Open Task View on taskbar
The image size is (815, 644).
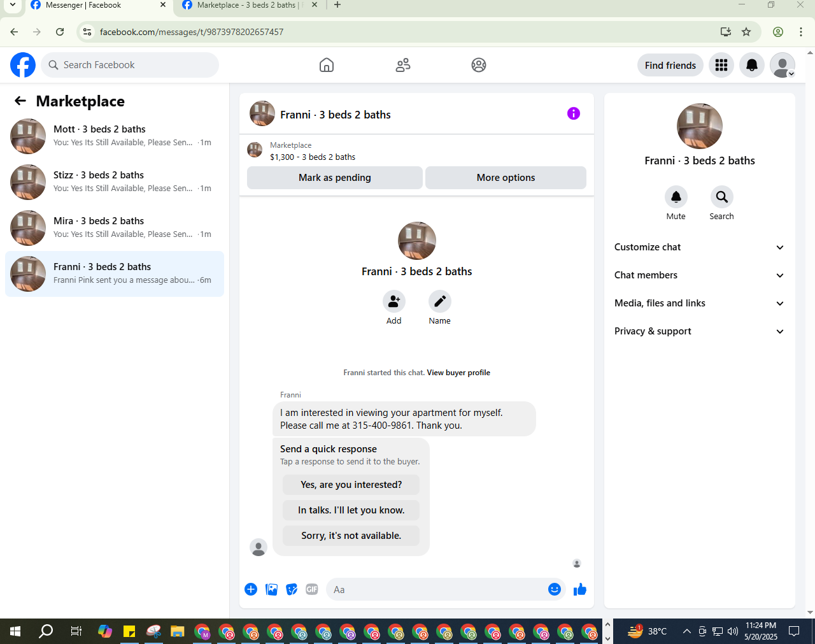pyautogui.click(x=76, y=631)
